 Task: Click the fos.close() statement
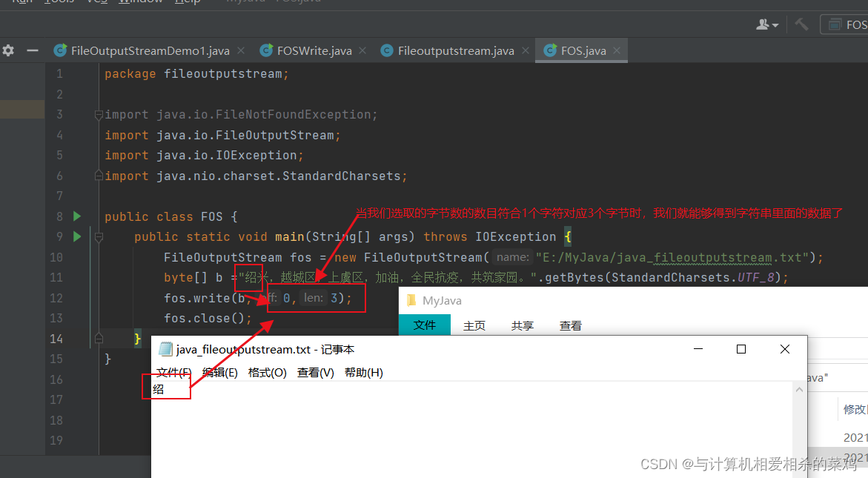click(x=208, y=319)
